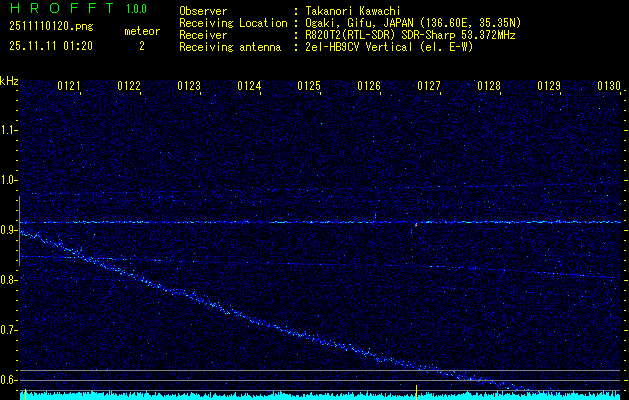The image size is (629, 400).
Task: Click the 1.0 frequency axis label
Action: click(9, 180)
